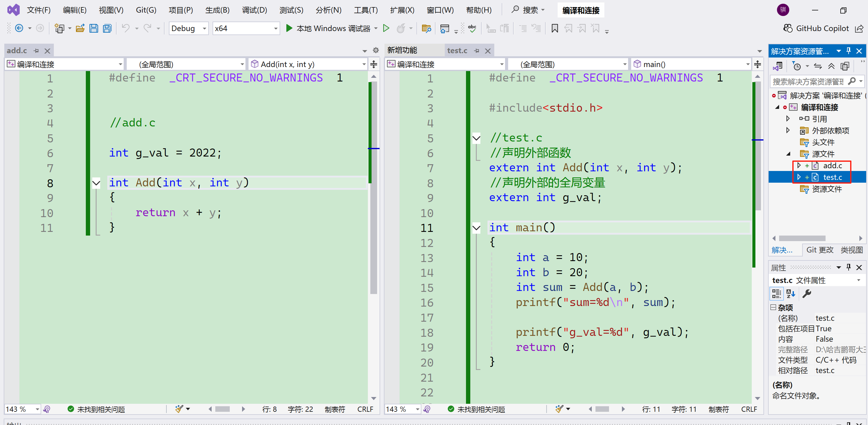
Task: Pin the add.c editor tab
Action: (x=36, y=51)
